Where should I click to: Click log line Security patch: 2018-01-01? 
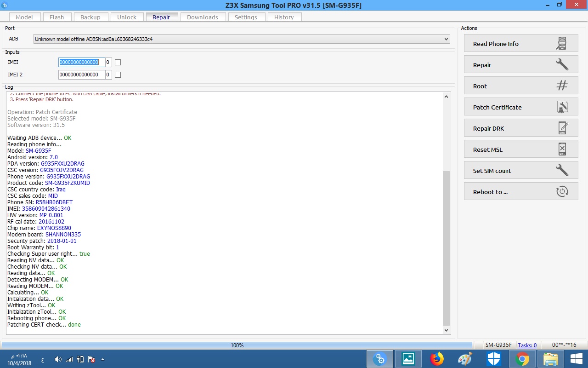coord(42,241)
